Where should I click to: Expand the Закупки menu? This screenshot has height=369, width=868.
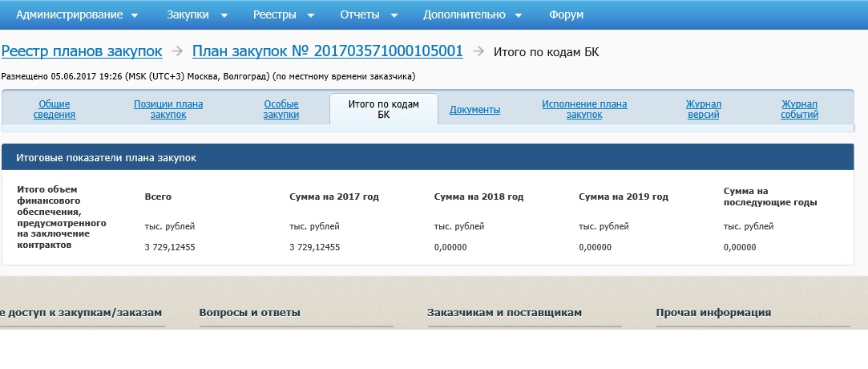(196, 14)
